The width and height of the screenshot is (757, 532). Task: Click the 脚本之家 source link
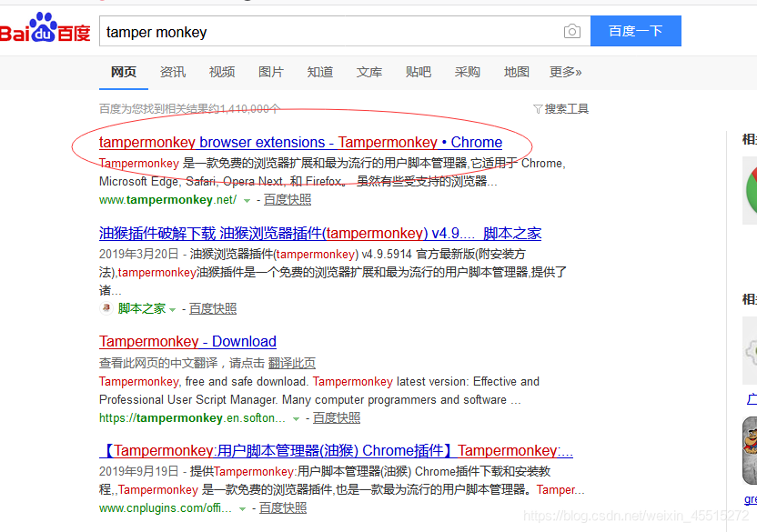point(141,308)
